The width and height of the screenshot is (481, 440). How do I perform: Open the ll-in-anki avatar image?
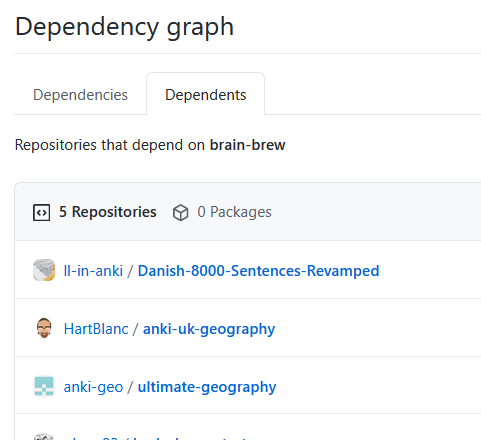[44, 270]
